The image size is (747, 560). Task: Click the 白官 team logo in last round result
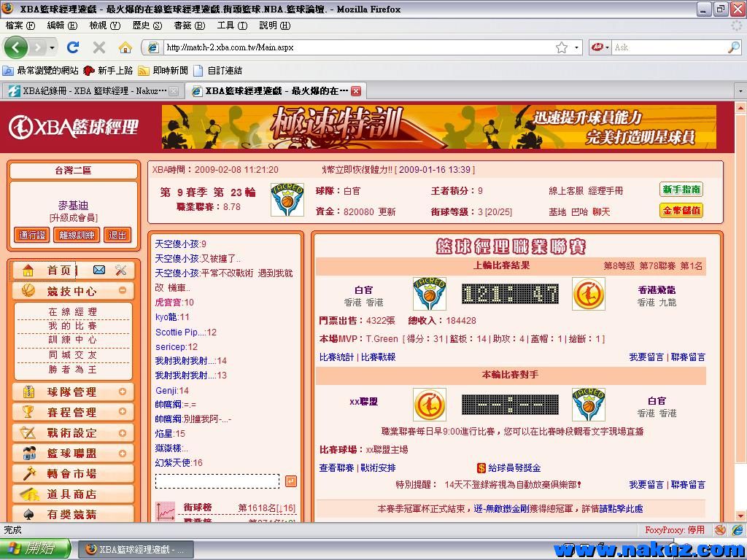pyautogui.click(x=429, y=294)
